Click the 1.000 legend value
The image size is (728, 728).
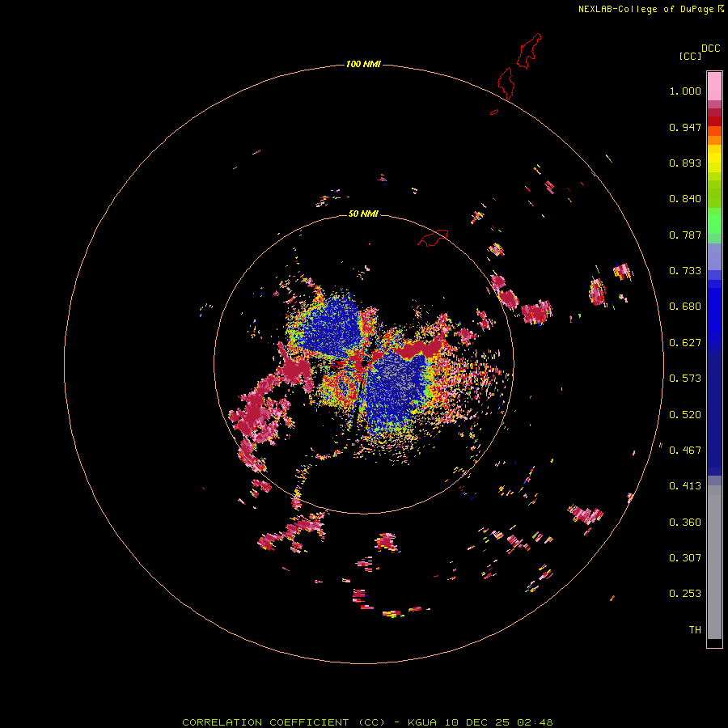[685, 91]
